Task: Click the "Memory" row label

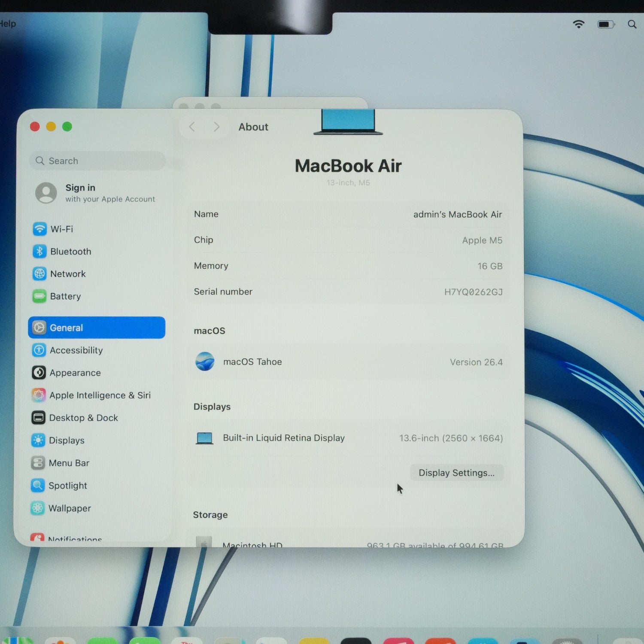Action: click(211, 266)
